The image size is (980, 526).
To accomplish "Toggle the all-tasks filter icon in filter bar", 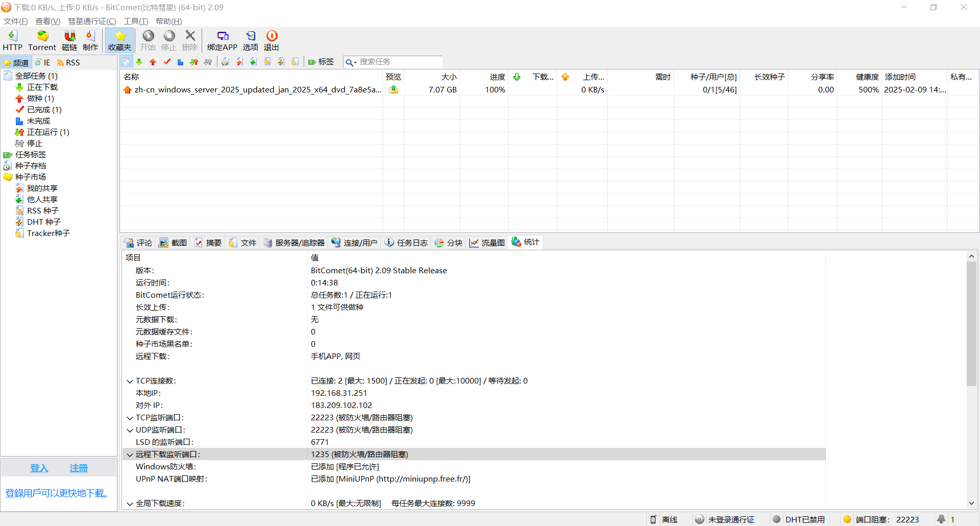I will (126, 62).
